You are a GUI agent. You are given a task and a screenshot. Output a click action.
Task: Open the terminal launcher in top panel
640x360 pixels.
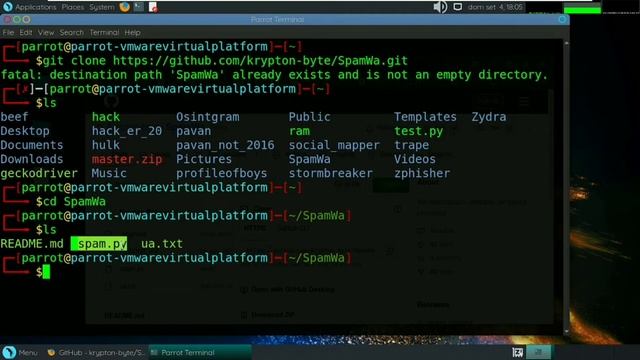[x=139, y=7]
